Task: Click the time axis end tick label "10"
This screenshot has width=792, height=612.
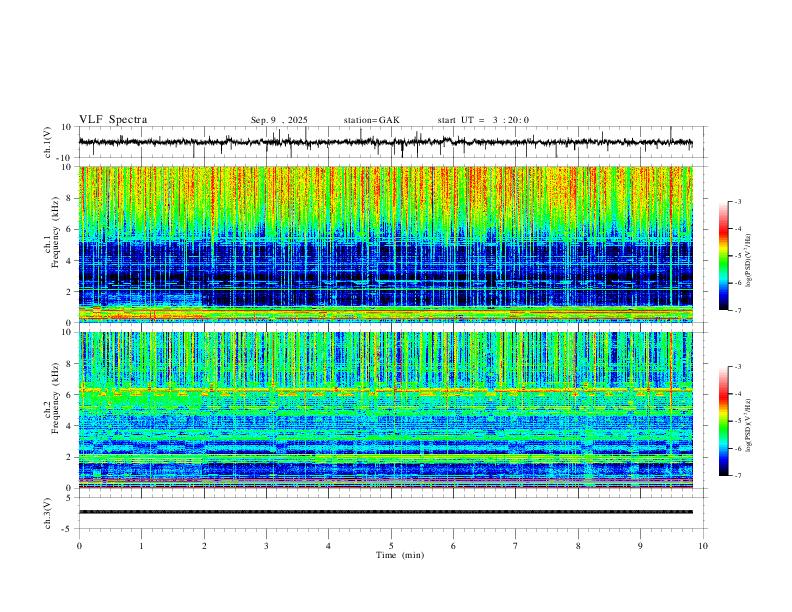Action: (x=703, y=546)
